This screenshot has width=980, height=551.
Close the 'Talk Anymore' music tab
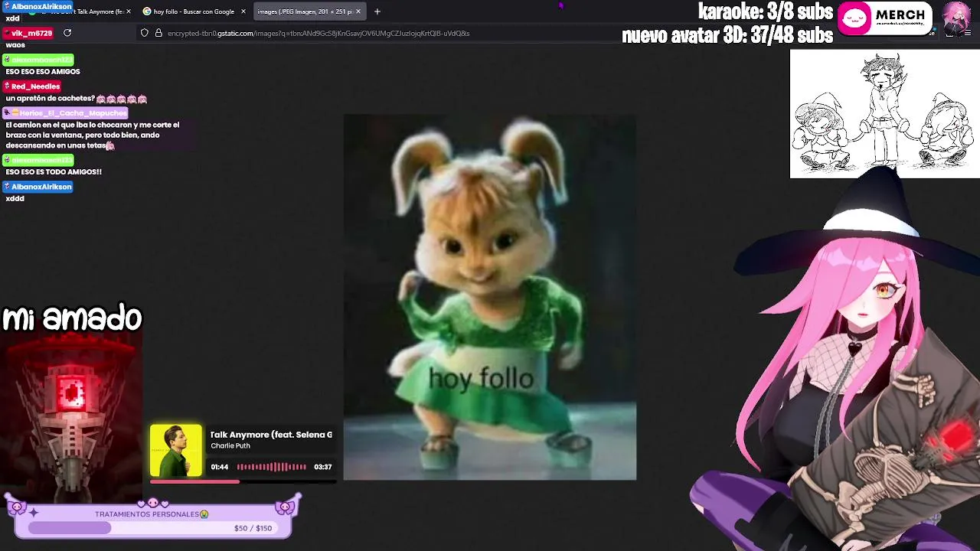point(128,11)
